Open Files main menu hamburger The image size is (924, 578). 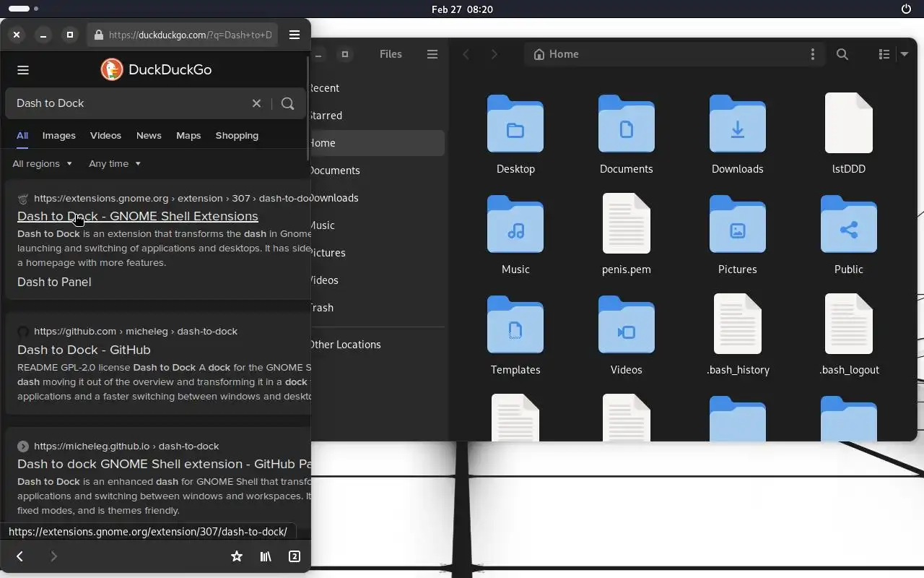[432, 54]
